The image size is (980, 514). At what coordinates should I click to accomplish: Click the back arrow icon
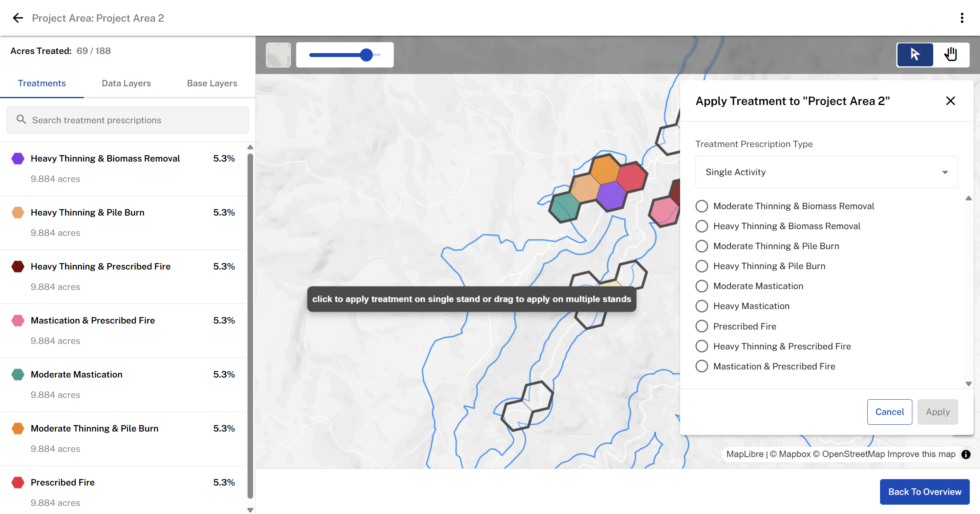tap(18, 18)
